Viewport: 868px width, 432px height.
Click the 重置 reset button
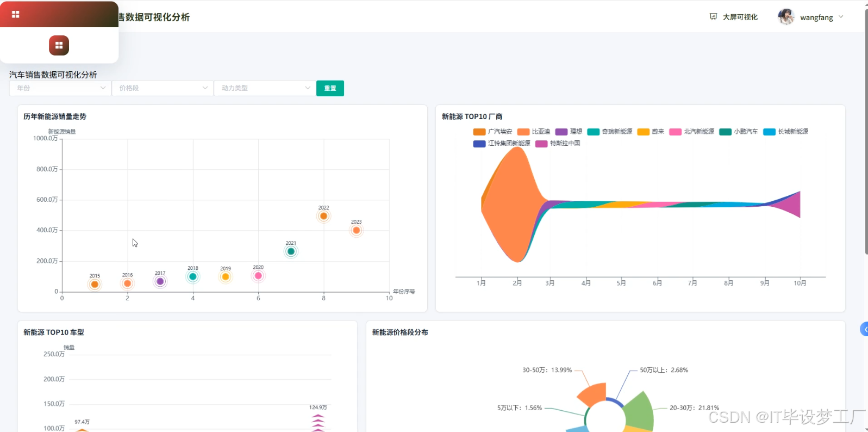[330, 88]
